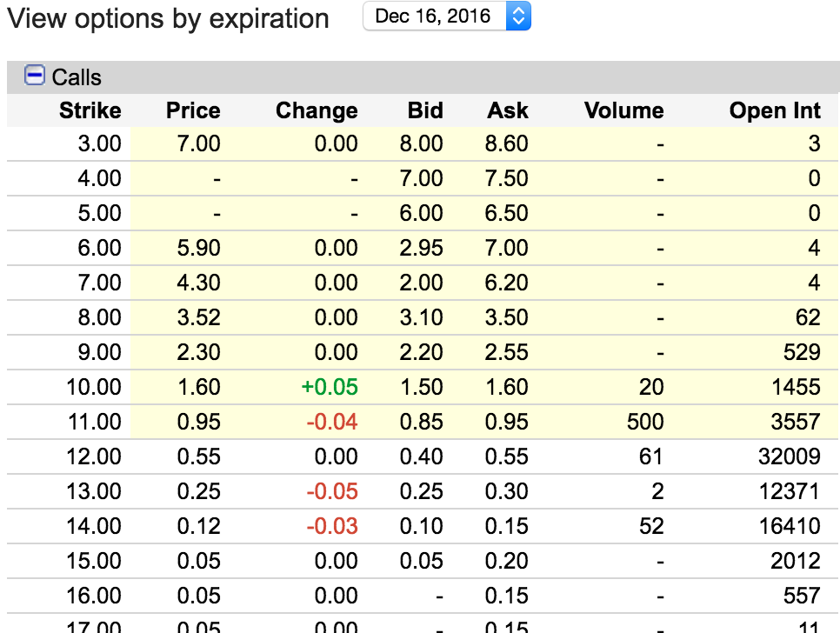
Task: Click the 2.30 price for strike 9.00
Action: pos(199,352)
